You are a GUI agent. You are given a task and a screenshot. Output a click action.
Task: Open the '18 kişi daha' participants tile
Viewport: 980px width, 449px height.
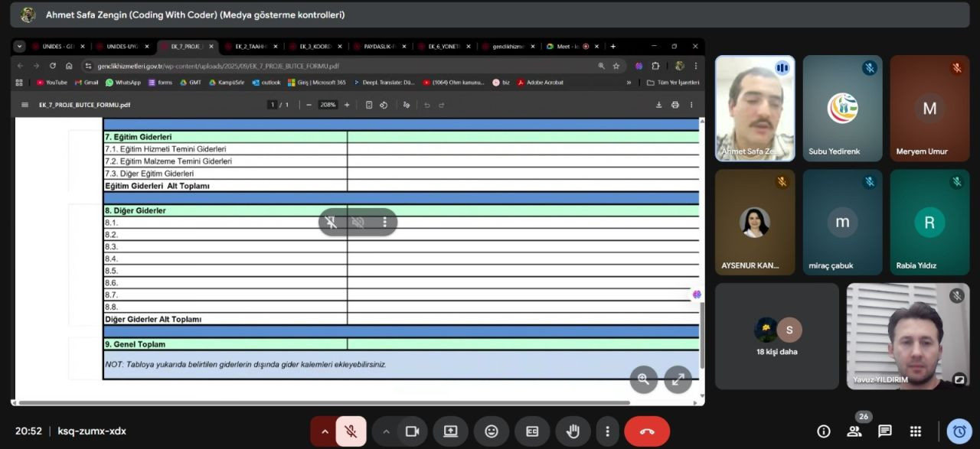tap(776, 337)
